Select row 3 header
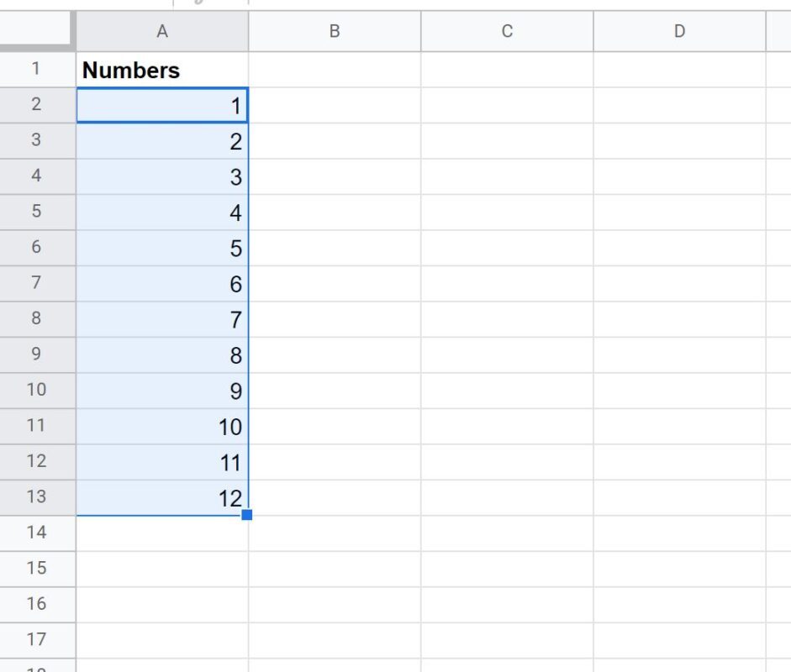 tap(38, 141)
